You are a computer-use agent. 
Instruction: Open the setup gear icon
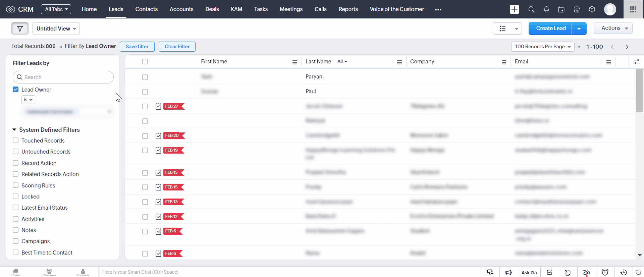[592, 9]
